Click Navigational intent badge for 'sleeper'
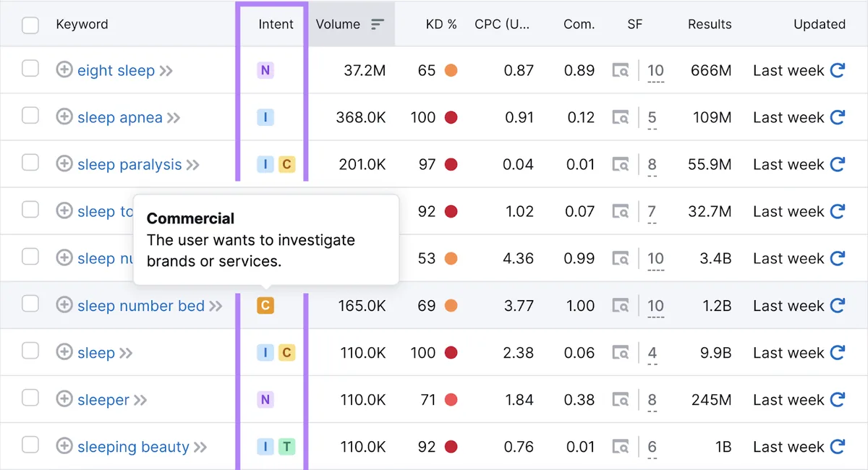 [265, 400]
